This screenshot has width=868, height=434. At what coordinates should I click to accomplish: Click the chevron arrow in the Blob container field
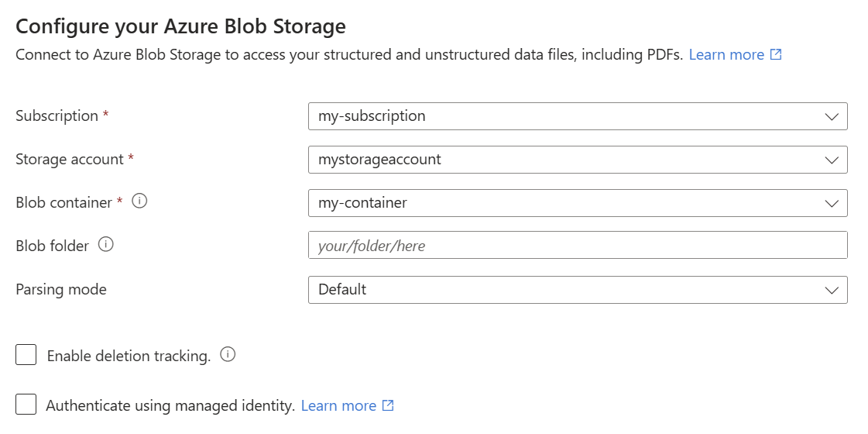[832, 203]
